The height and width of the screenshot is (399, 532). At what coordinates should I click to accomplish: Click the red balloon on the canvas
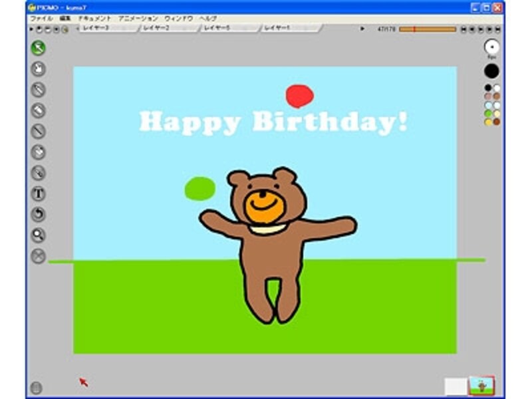pos(299,96)
